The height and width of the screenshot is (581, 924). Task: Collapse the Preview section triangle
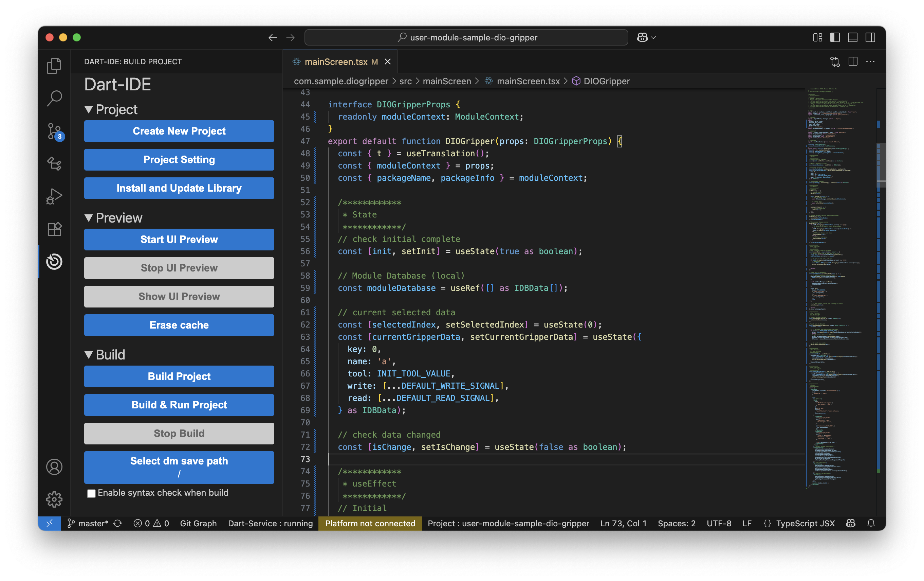click(89, 218)
